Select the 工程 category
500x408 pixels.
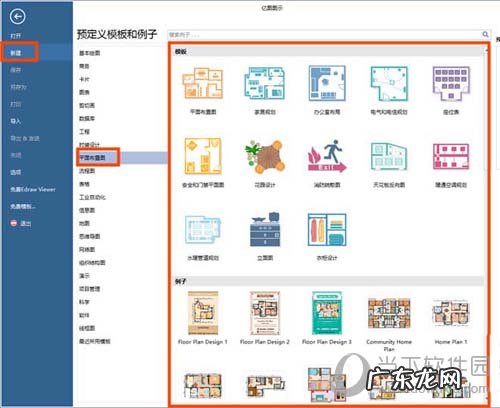[84, 132]
